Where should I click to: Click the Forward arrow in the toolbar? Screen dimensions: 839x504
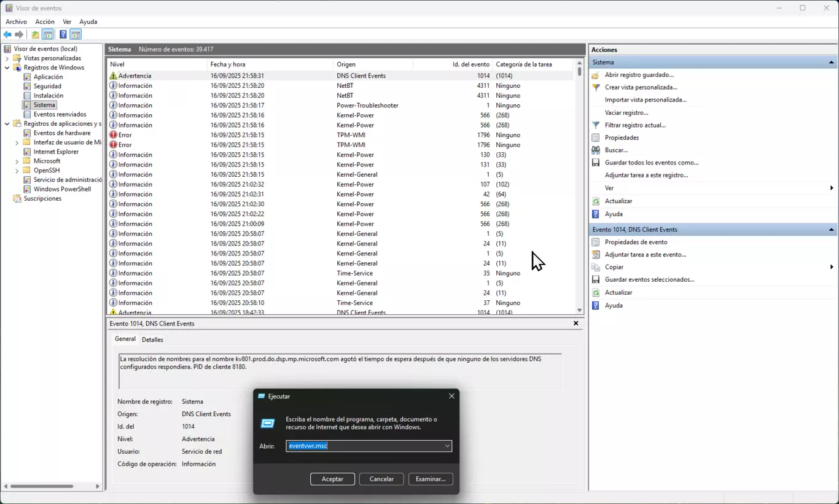[x=19, y=34]
